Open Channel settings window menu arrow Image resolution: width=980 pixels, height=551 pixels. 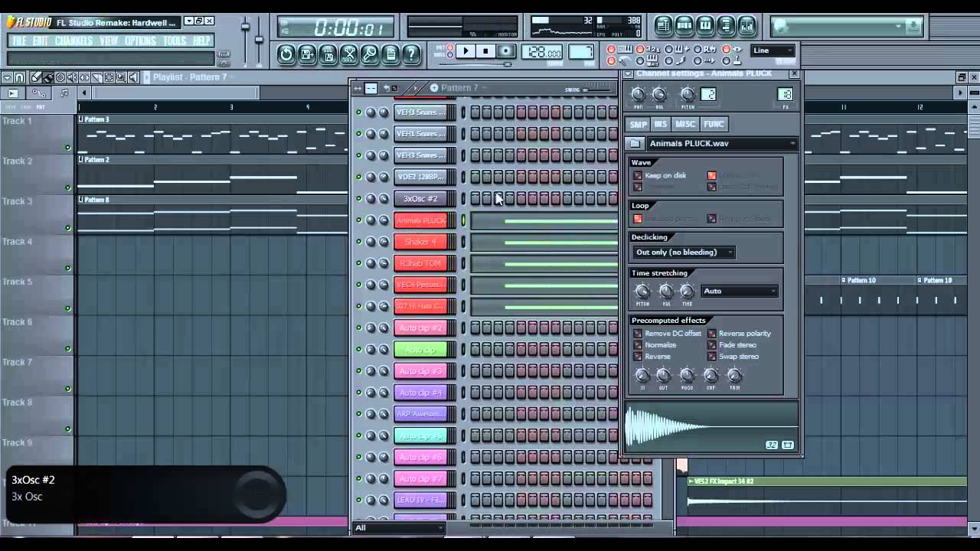click(x=628, y=73)
